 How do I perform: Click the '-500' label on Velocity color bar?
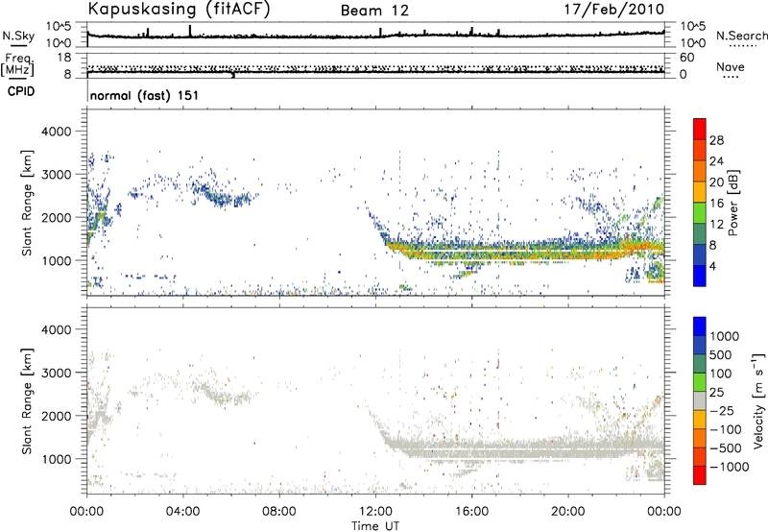click(x=726, y=448)
